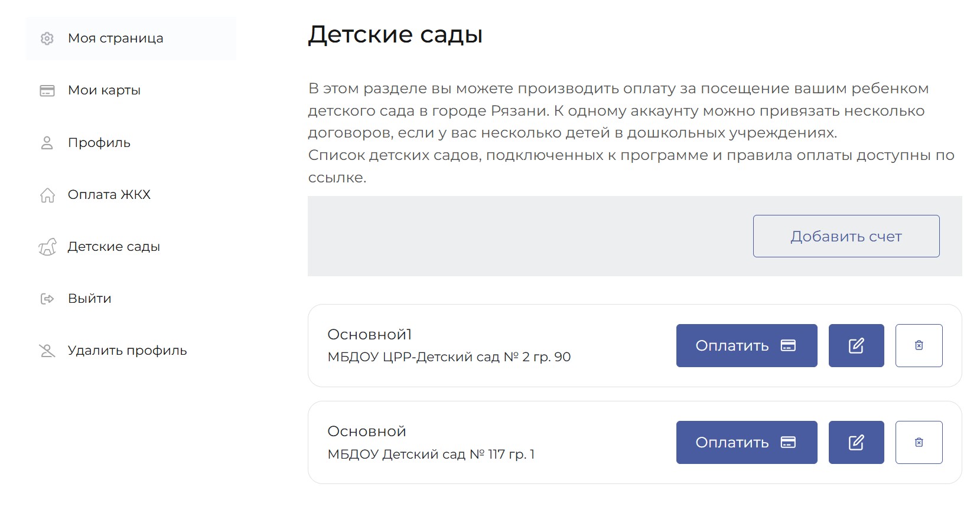Delete the Основной1 account via trash icon
Viewport: 980px width, 510px height.
pos(919,345)
